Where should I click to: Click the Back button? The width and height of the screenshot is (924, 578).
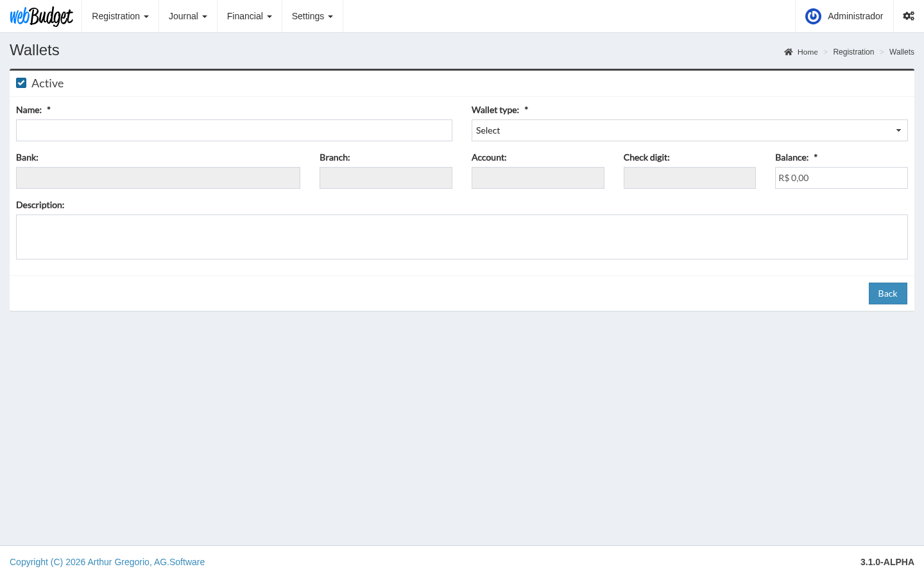click(x=887, y=293)
